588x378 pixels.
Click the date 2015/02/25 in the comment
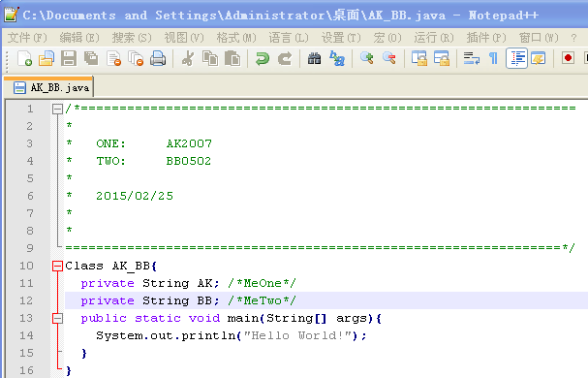coord(135,196)
